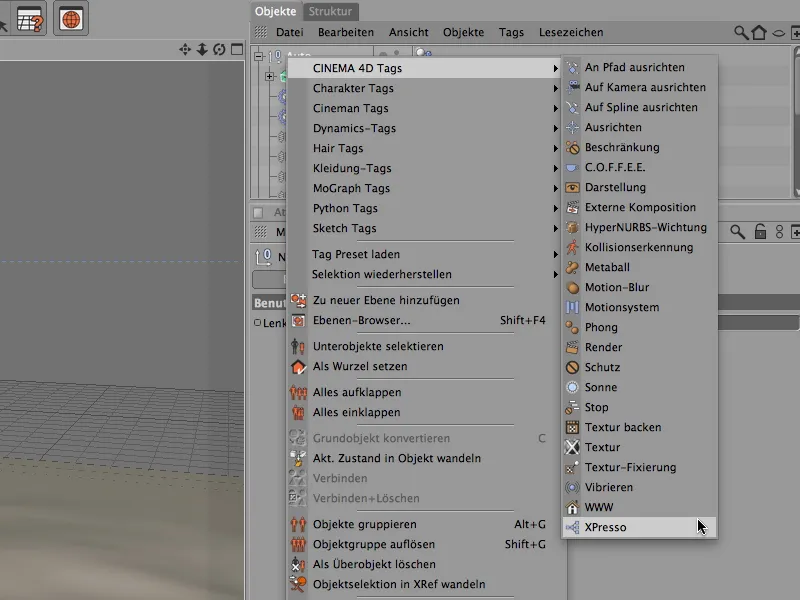800x600 pixels.
Task: Add the Phong tag icon
Action: pos(572,327)
